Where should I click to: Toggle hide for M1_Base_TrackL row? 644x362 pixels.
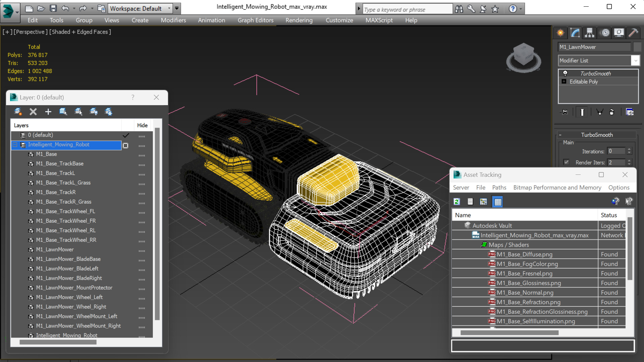[142, 174]
